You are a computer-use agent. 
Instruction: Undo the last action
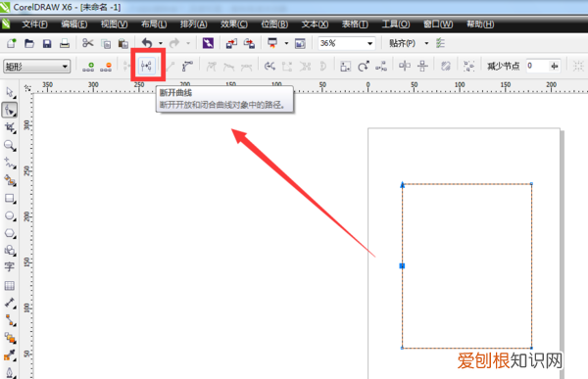click(147, 43)
